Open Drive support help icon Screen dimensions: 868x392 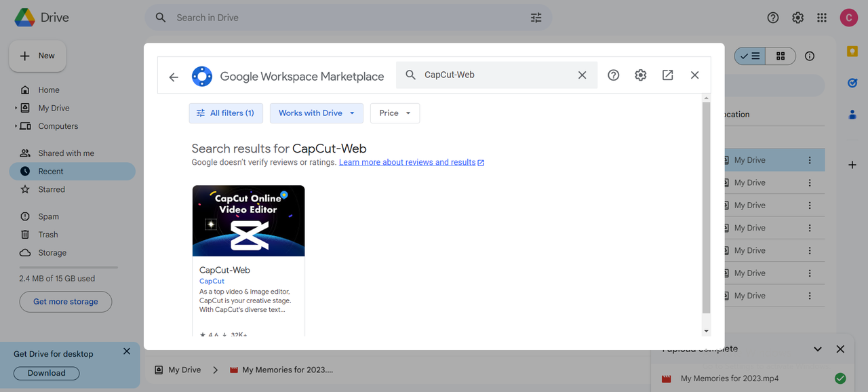point(773,18)
